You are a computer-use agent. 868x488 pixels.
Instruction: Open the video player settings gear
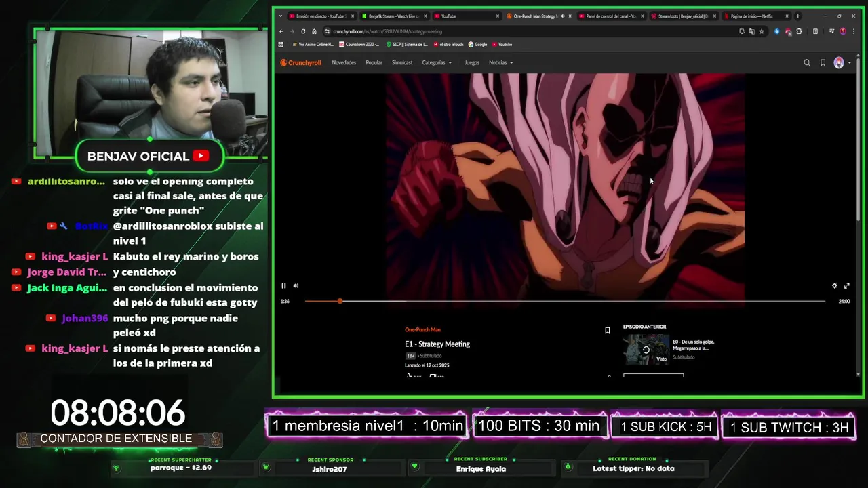[x=834, y=285]
